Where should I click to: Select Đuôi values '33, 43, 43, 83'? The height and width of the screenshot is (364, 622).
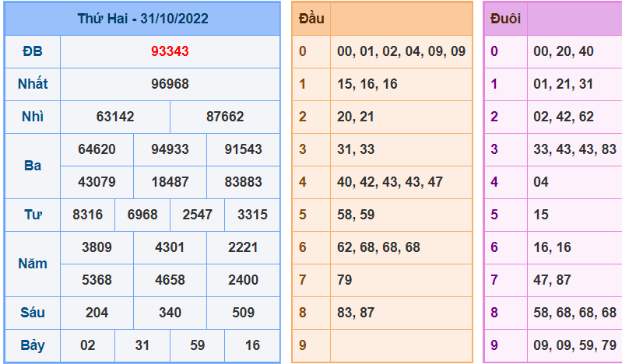coord(575,149)
